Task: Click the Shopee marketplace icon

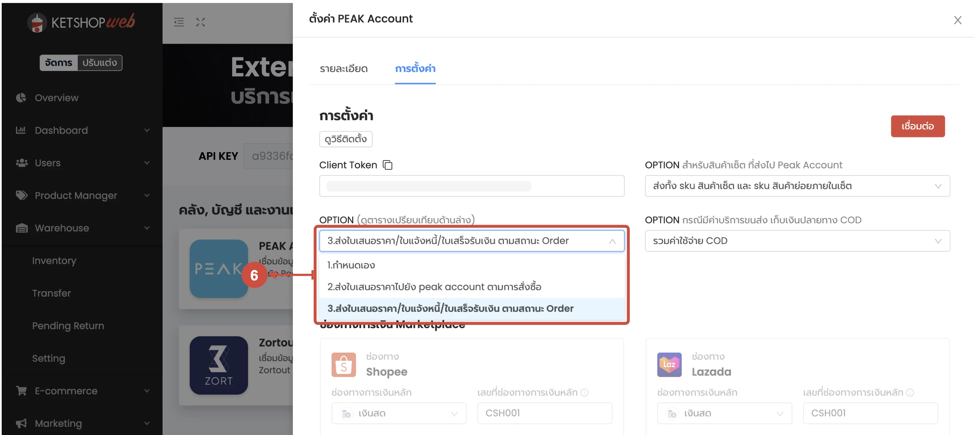Action: [344, 364]
